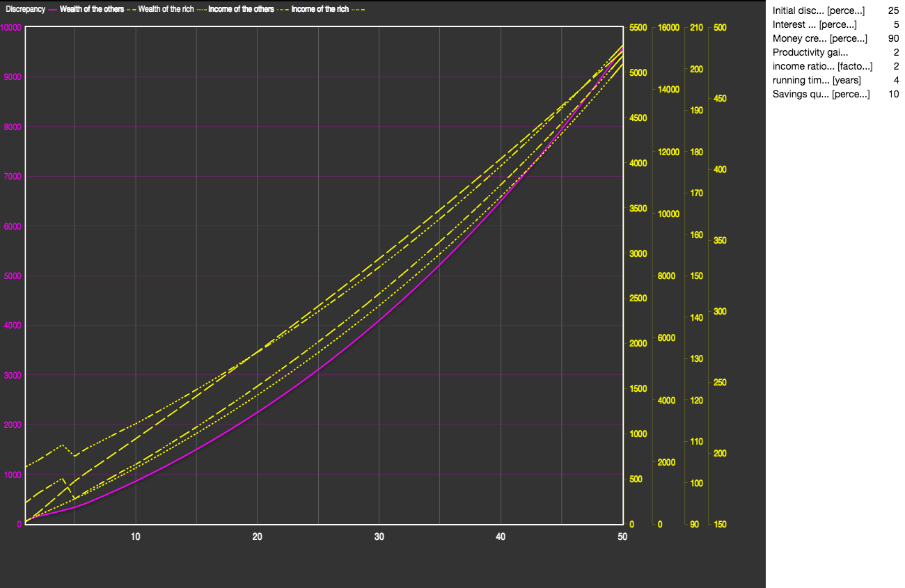Click the value 10 for Savings qu...
This screenshot has width=905, height=588.
(893, 95)
